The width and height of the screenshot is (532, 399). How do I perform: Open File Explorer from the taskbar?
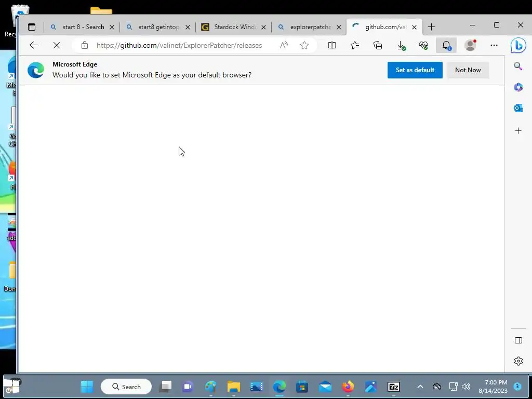(233, 387)
